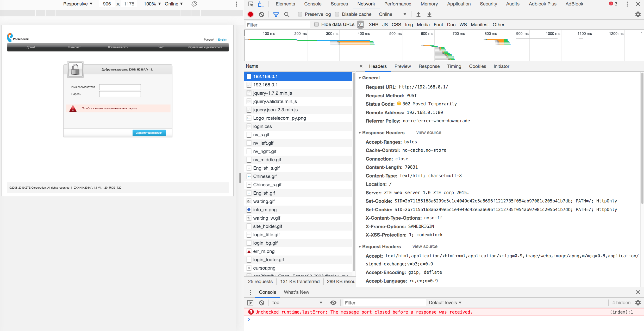Check the Hide data URLs checkbox
Viewport: 644px width, 331px height.
pyautogui.click(x=316, y=24)
